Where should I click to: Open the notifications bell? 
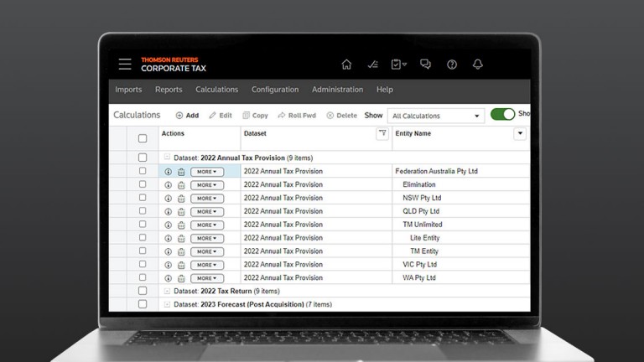478,65
